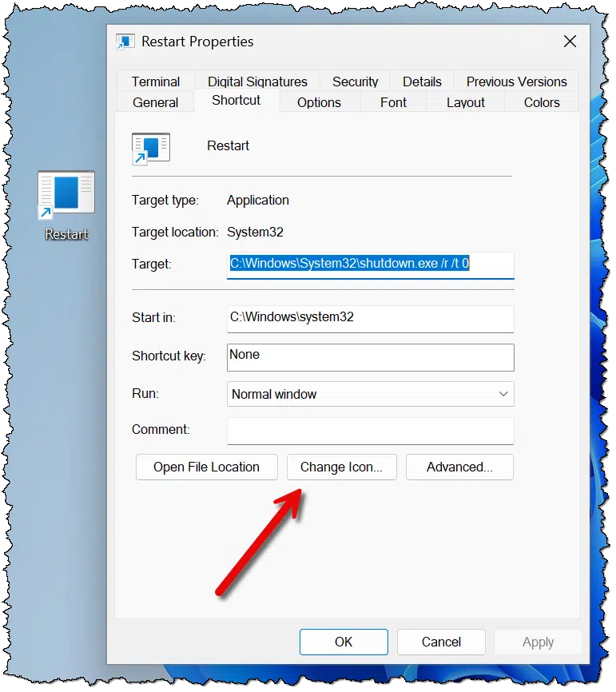Go to the General tab
616x692 pixels.
tap(155, 102)
